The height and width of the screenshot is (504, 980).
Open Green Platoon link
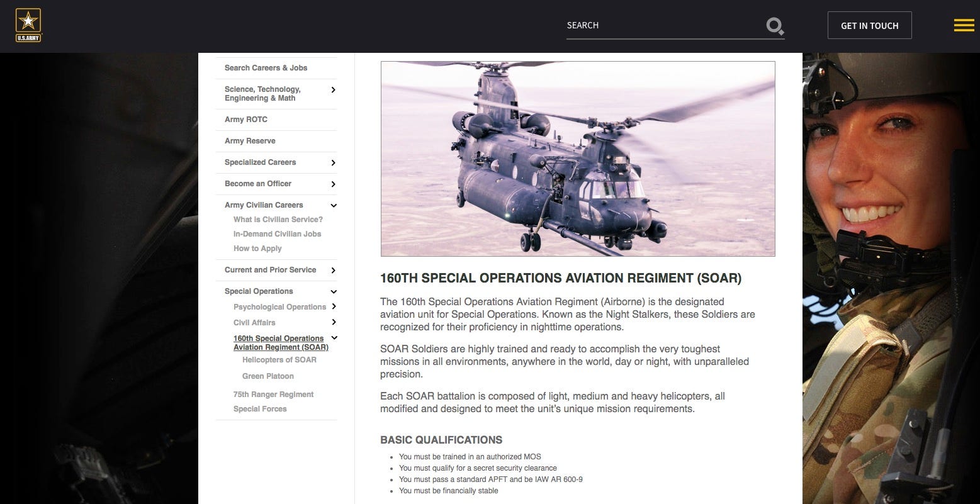coord(268,376)
